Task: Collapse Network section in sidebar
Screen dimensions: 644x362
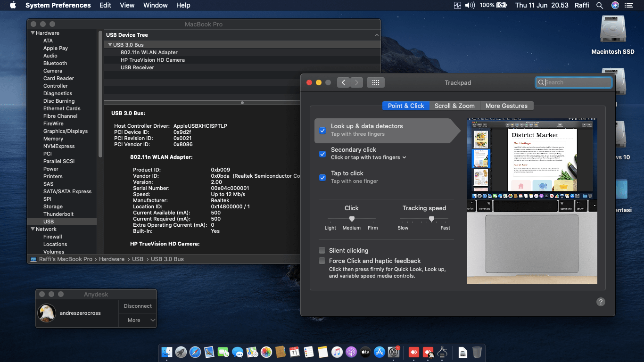Action: (x=33, y=229)
